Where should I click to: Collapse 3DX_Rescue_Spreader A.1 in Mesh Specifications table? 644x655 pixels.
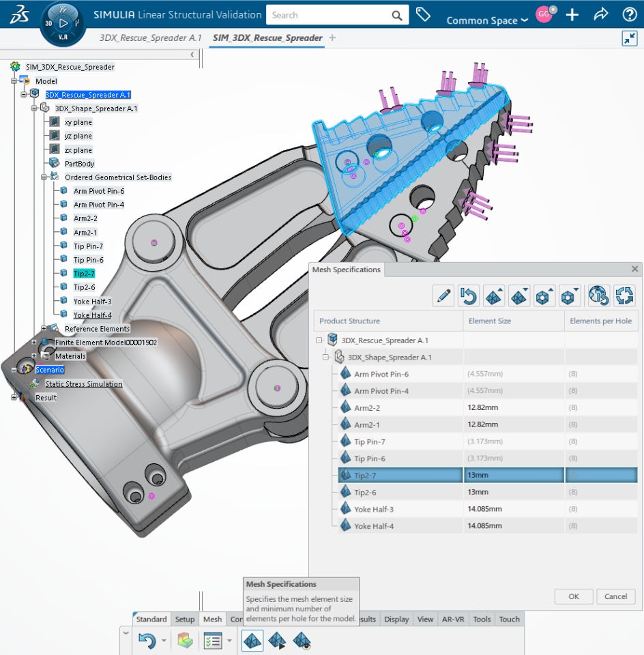(x=319, y=340)
